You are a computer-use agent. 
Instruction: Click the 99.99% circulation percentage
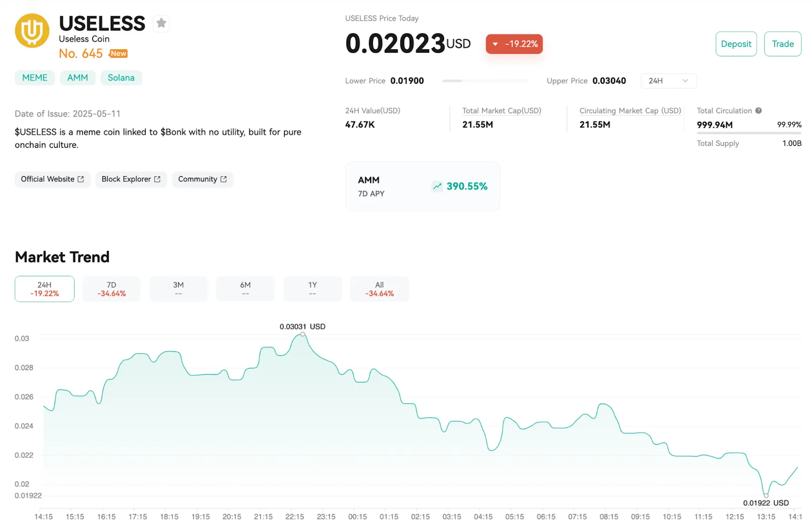[789, 124]
